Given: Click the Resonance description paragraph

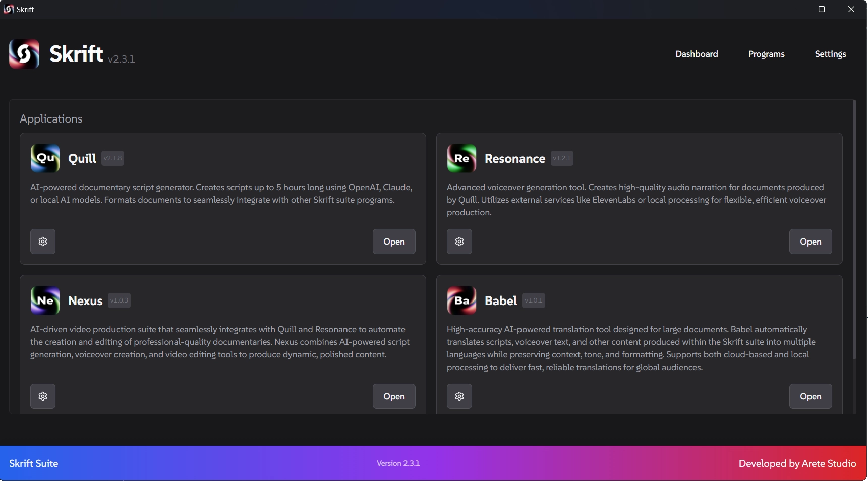Looking at the screenshot, I should (x=636, y=200).
